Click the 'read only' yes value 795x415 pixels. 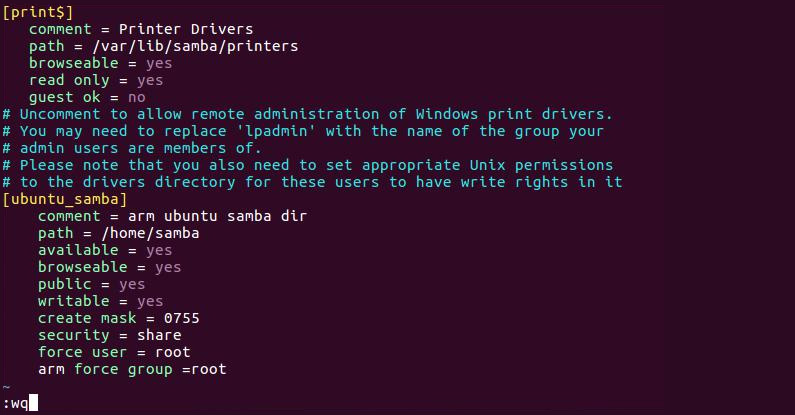150,81
